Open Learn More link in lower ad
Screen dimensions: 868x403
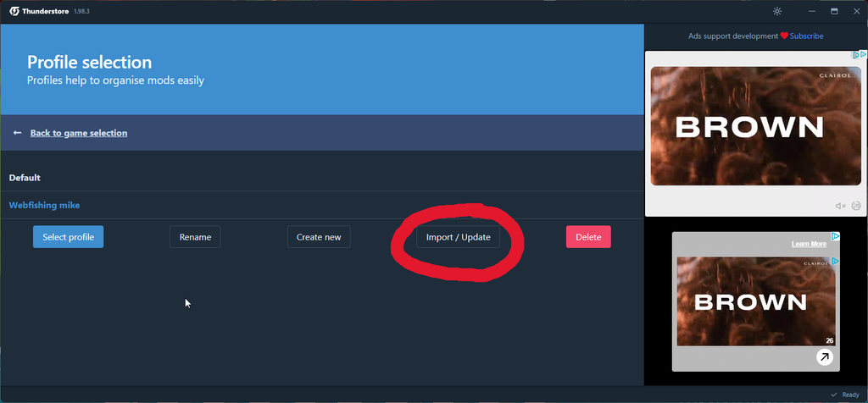click(x=809, y=244)
